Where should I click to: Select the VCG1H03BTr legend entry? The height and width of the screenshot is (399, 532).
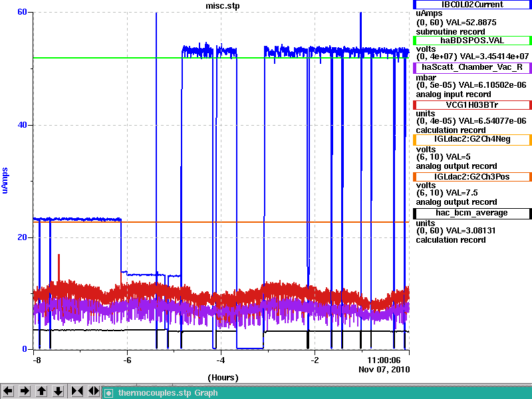(x=472, y=105)
